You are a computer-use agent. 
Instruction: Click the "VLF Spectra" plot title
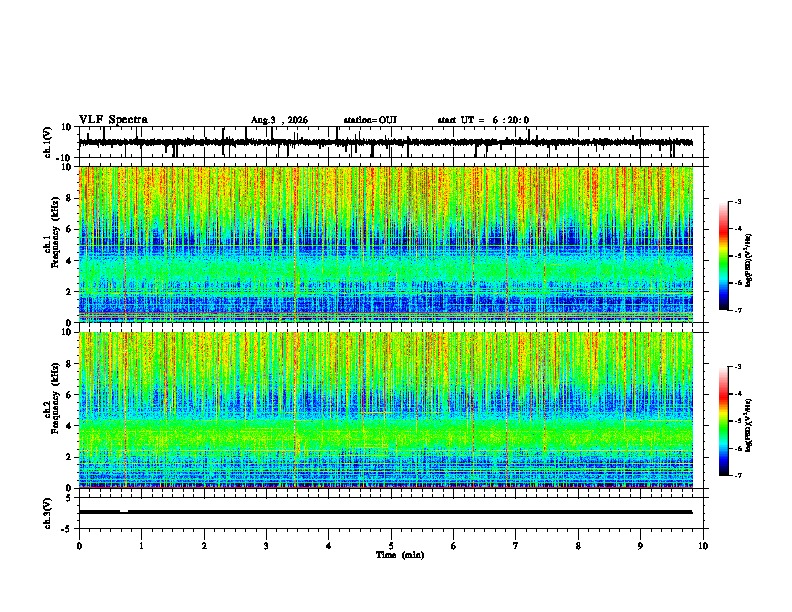point(113,120)
